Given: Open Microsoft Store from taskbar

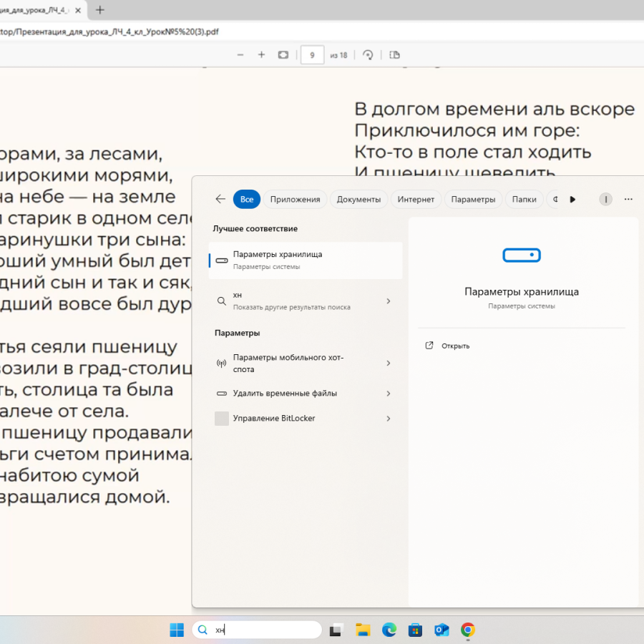Looking at the screenshot, I should (415, 630).
